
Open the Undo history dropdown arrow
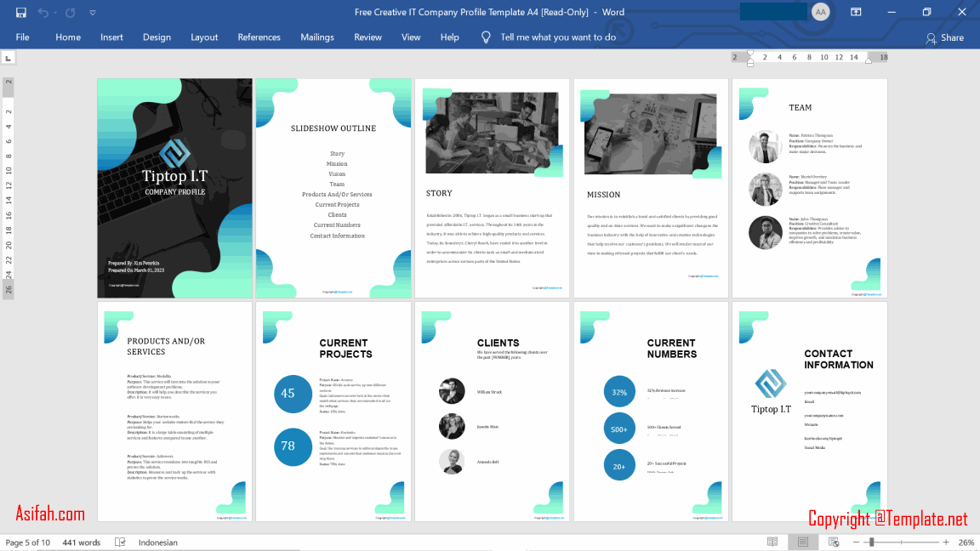(55, 13)
